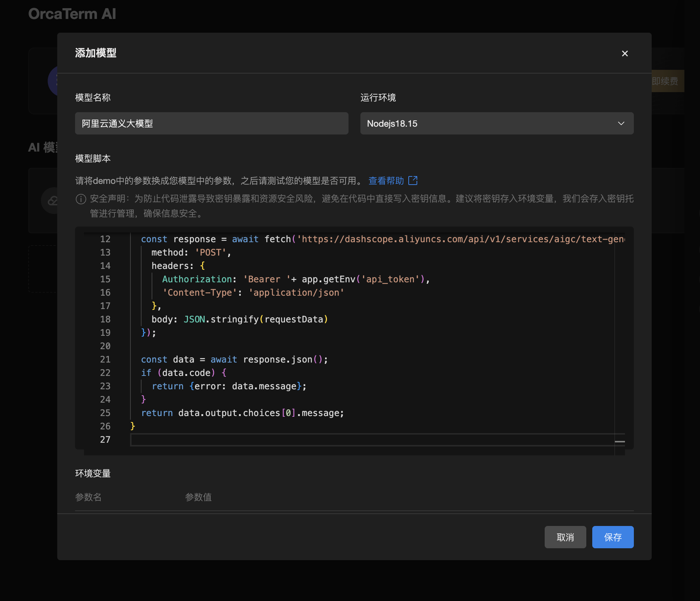
Task: Click the info icon before 安全声明
Action: tap(81, 199)
